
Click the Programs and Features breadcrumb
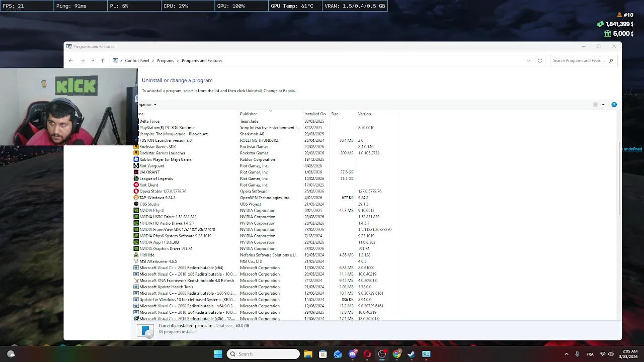202,61
